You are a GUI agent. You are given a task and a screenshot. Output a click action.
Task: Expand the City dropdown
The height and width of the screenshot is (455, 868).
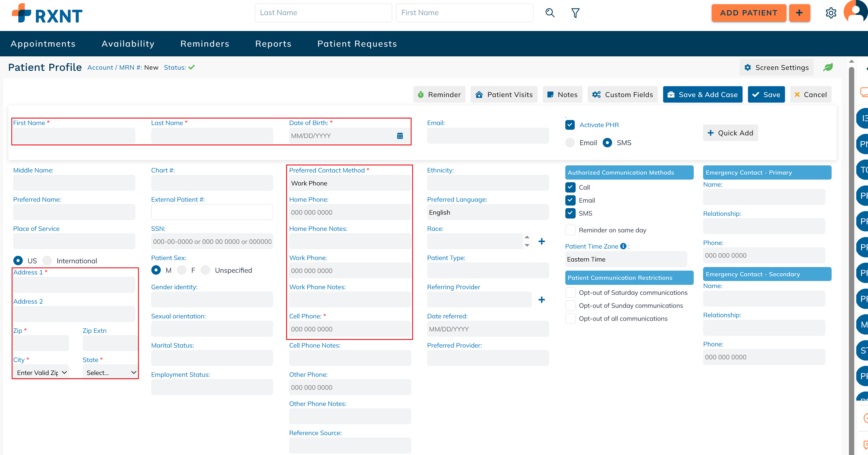coord(41,372)
